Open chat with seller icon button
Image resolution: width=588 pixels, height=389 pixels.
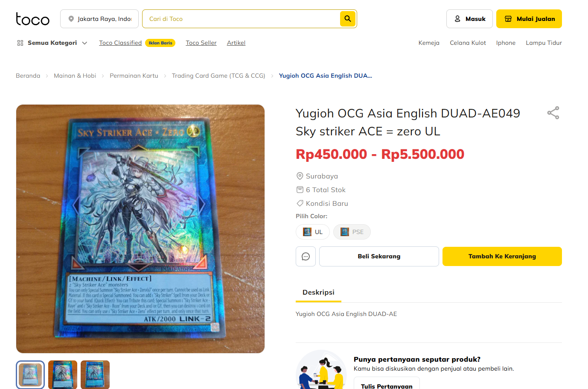point(306,256)
